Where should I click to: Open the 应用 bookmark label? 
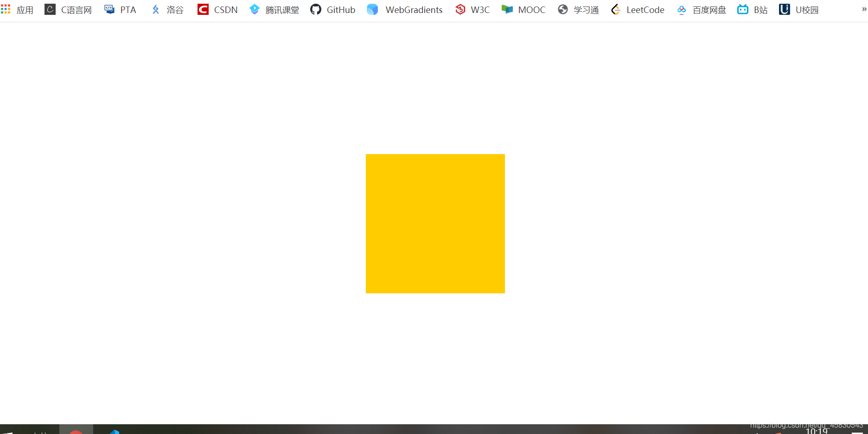(x=25, y=10)
